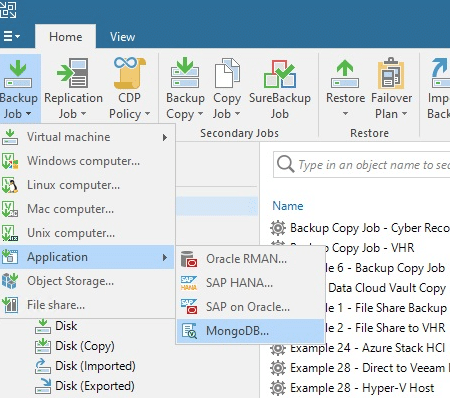Click the SureBackup Job icon
This screenshot has height=398, width=450.
point(280,74)
